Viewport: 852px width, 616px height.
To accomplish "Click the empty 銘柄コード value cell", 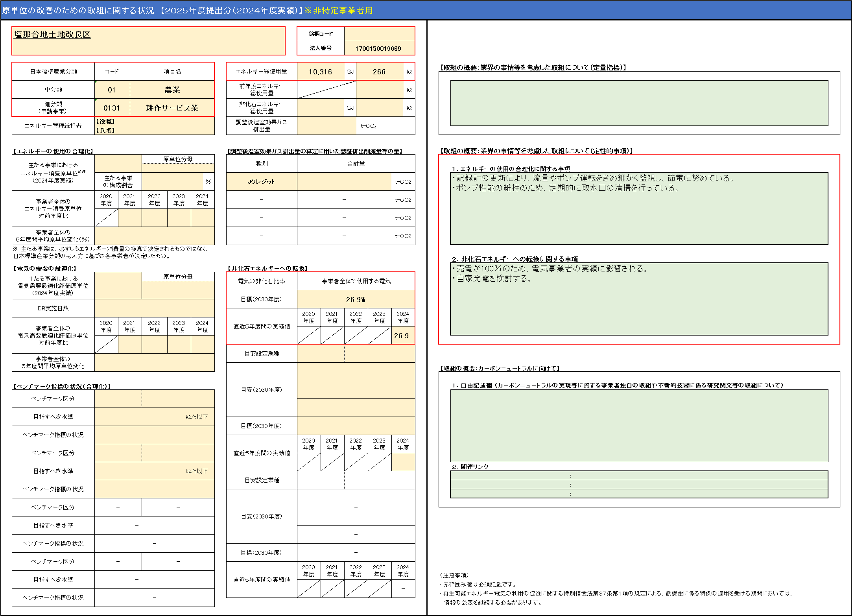I will coord(379,34).
